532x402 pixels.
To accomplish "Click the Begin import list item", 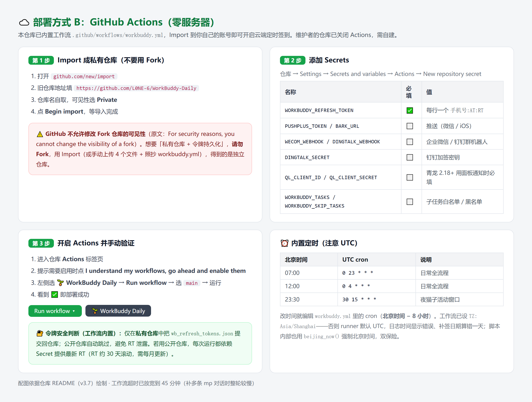I will point(75,112).
